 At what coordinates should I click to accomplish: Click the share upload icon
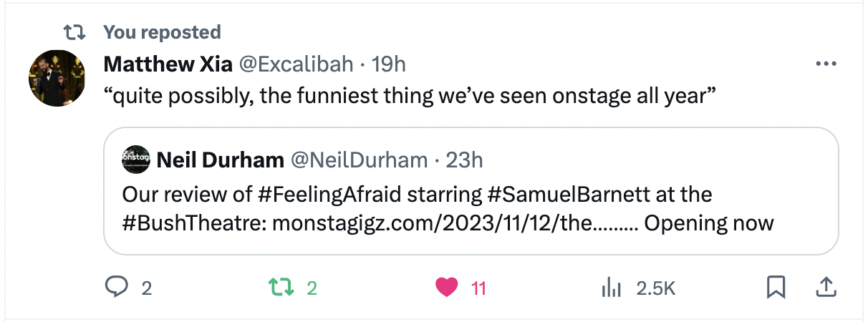tap(825, 288)
